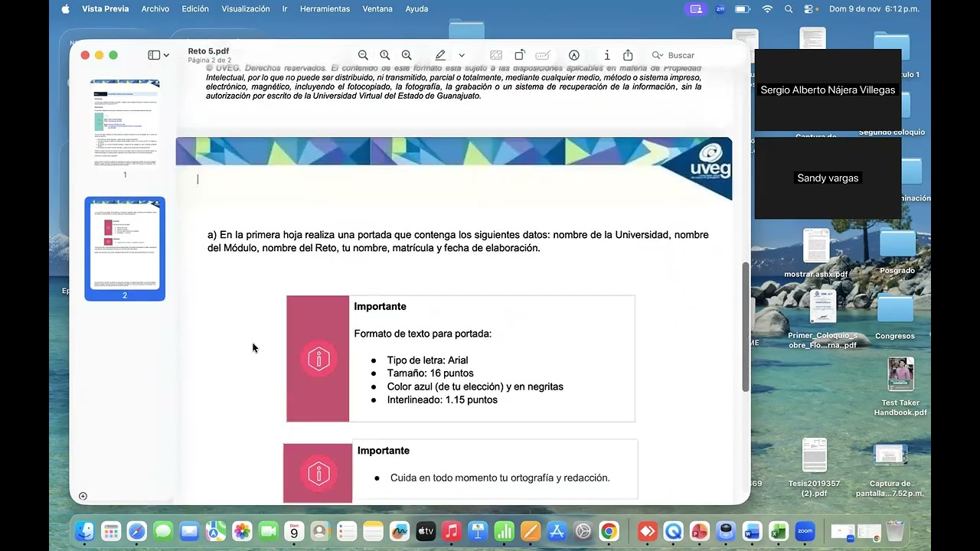
Task: Open System Settings from the Dock
Action: coord(583,531)
